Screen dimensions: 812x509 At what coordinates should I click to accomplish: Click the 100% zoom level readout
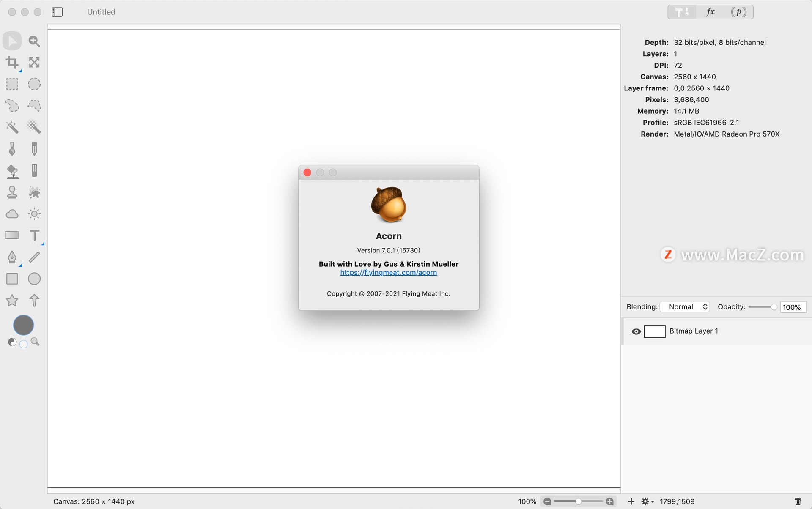pyautogui.click(x=527, y=501)
